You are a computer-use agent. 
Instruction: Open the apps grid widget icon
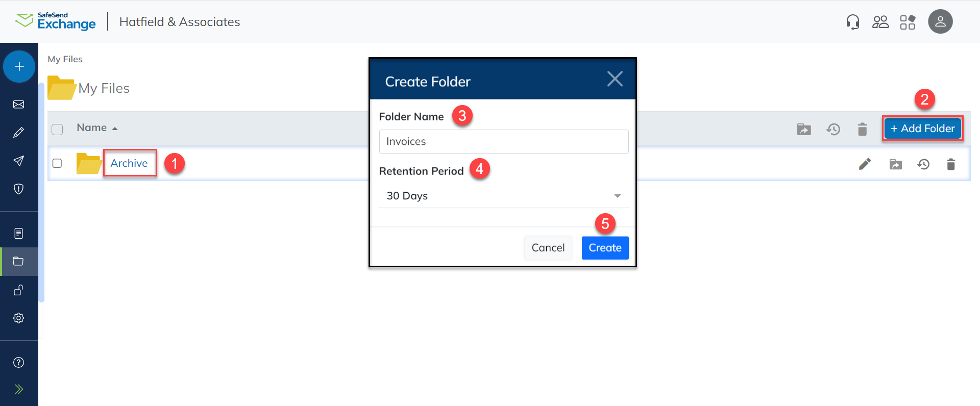tap(908, 22)
